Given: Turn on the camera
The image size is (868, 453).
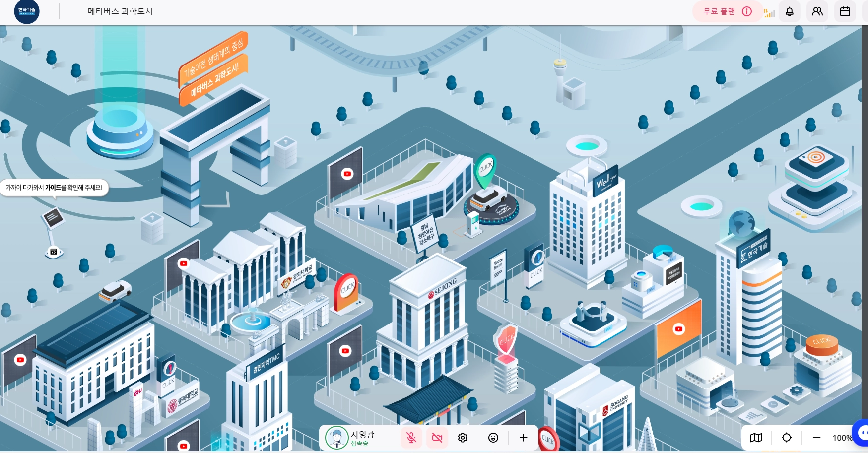Looking at the screenshot, I should click(437, 438).
